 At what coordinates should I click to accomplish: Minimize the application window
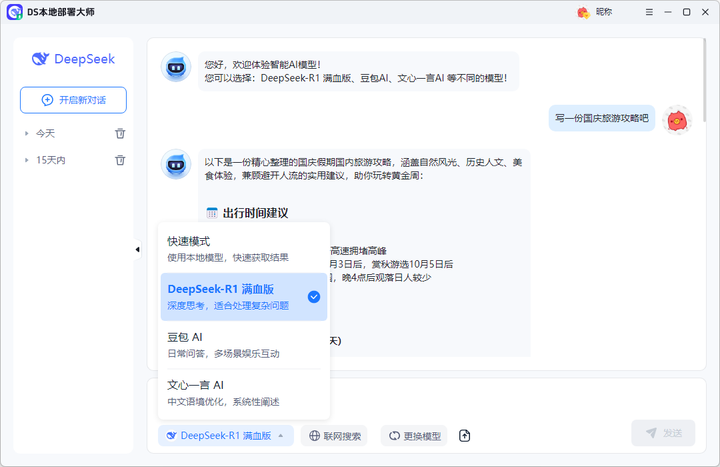coord(668,12)
